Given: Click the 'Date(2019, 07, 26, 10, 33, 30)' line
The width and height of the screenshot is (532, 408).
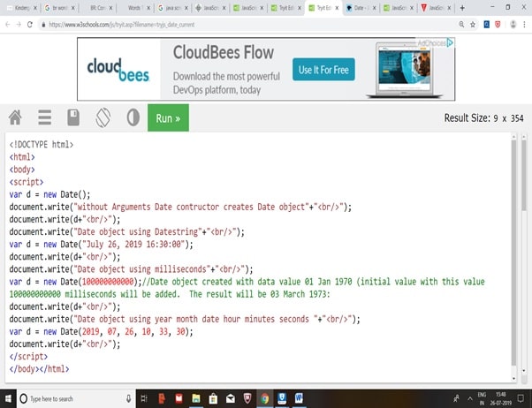Looking at the screenshot, I should (x=101, y=331).
